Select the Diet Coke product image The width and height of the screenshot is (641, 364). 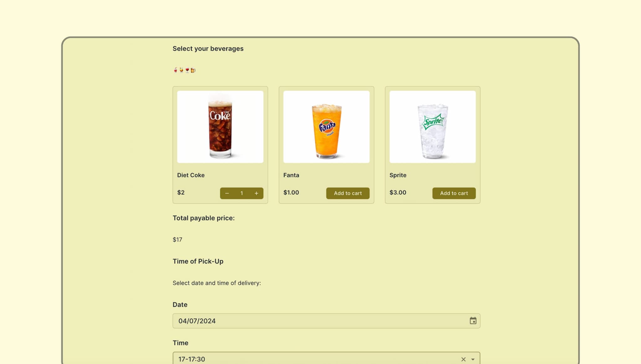tap(220, 127)
